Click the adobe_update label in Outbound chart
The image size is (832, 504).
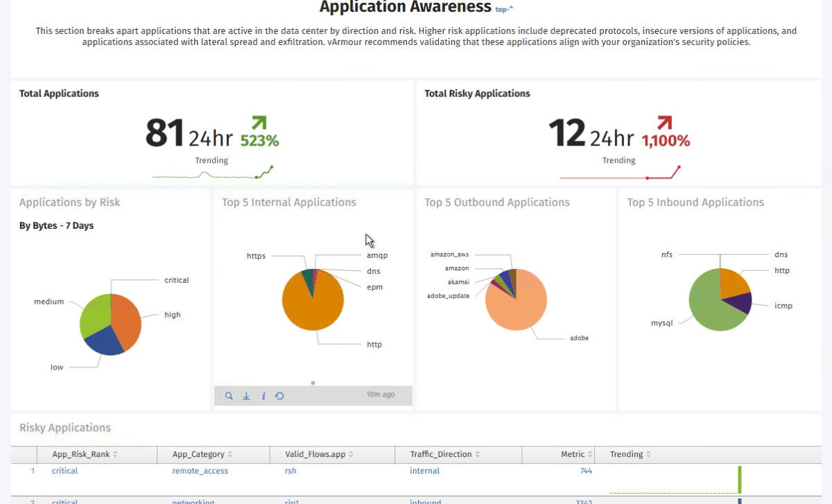point(448,295)
